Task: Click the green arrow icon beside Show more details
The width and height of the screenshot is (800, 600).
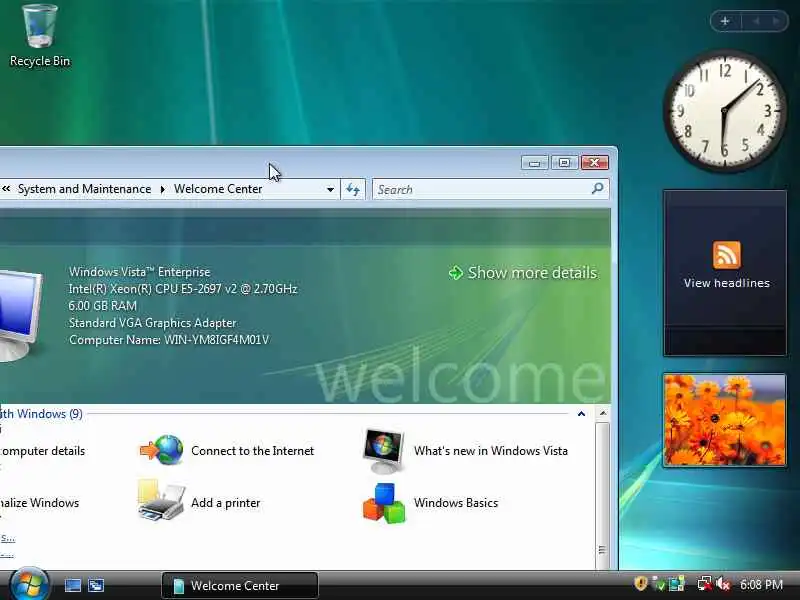Action: pyautogui.click(x=455, y=273)
